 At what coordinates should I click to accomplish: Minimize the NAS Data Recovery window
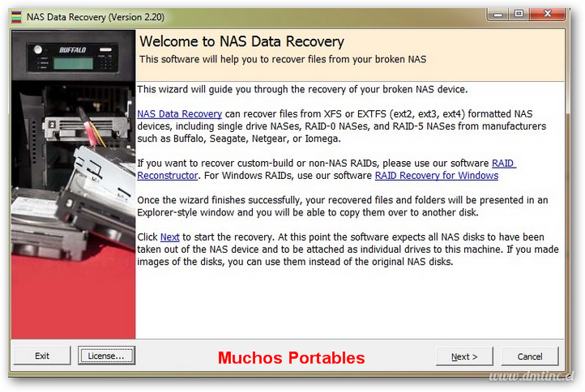[x=498, y=15]
